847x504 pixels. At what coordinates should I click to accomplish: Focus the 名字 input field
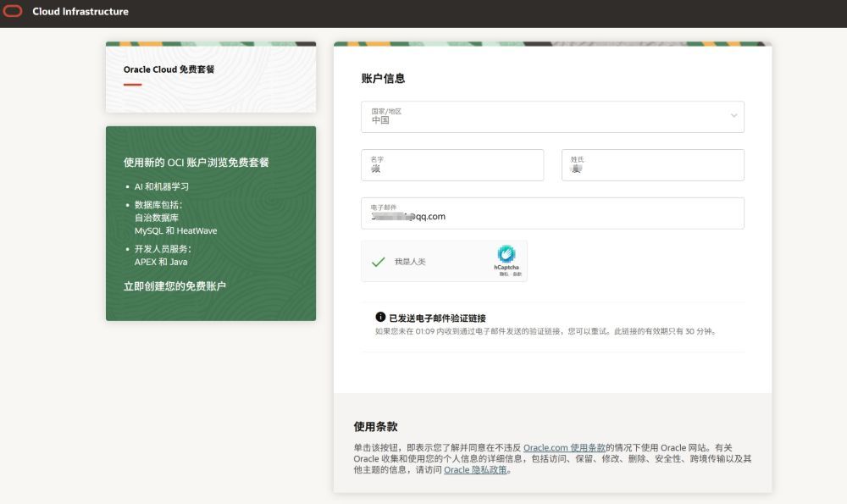[x=452, y=165]
